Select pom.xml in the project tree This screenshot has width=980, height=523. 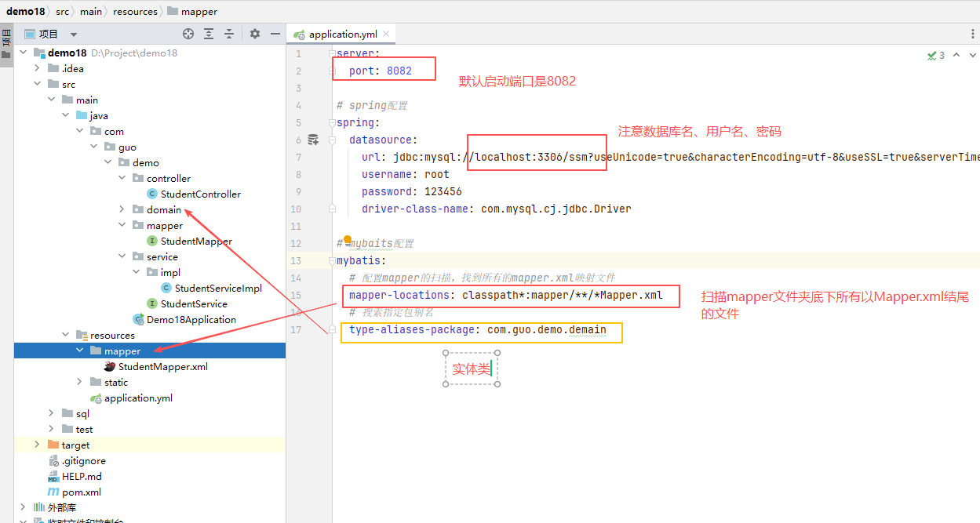(81, 492)
